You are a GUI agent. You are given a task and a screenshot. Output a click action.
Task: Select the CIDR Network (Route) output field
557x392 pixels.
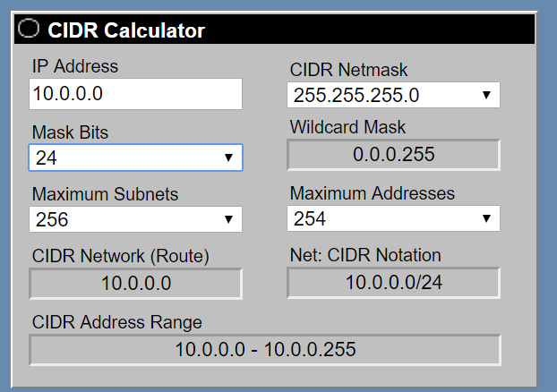[135, 284]
